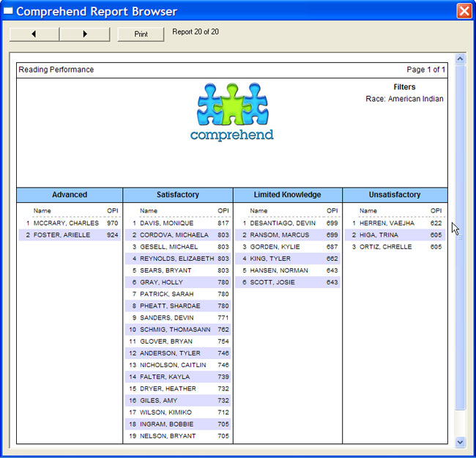Select the GESELL, MICHAEL row
Image resolution: width=476 pixels, height=458 pixels.
[x=178, y=247]
